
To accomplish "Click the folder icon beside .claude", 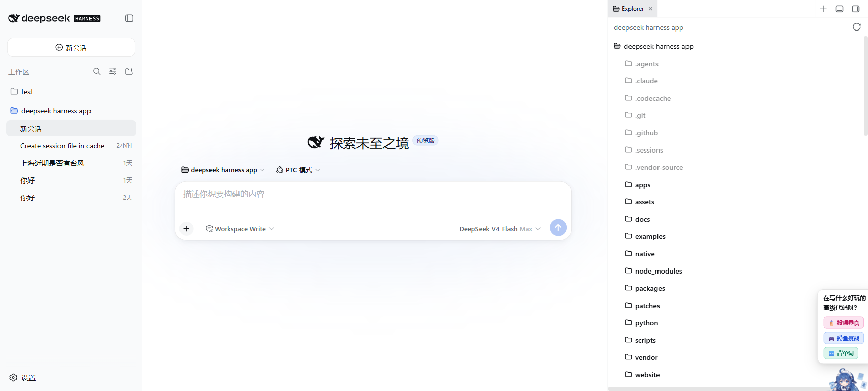I will pos(628,81).
